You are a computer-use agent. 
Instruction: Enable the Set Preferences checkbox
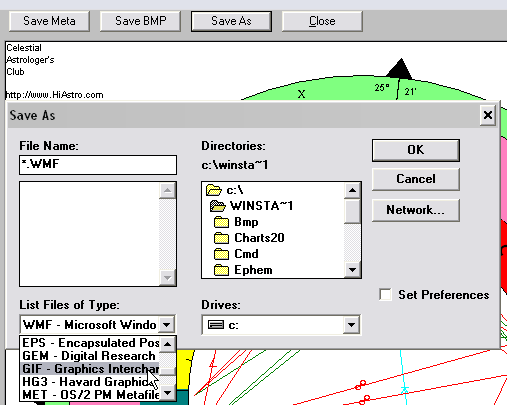385,295
